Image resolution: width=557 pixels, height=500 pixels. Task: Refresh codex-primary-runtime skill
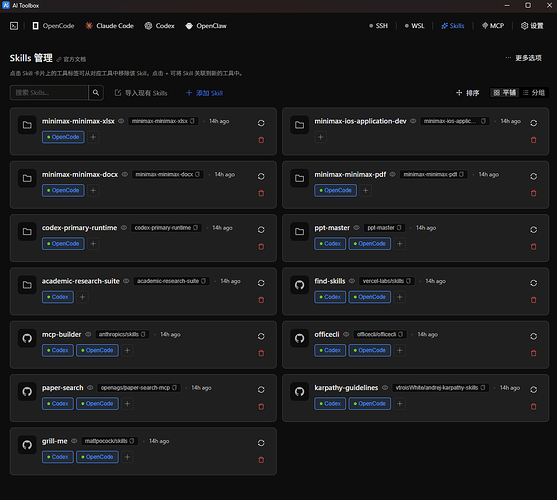pos(261,229)
